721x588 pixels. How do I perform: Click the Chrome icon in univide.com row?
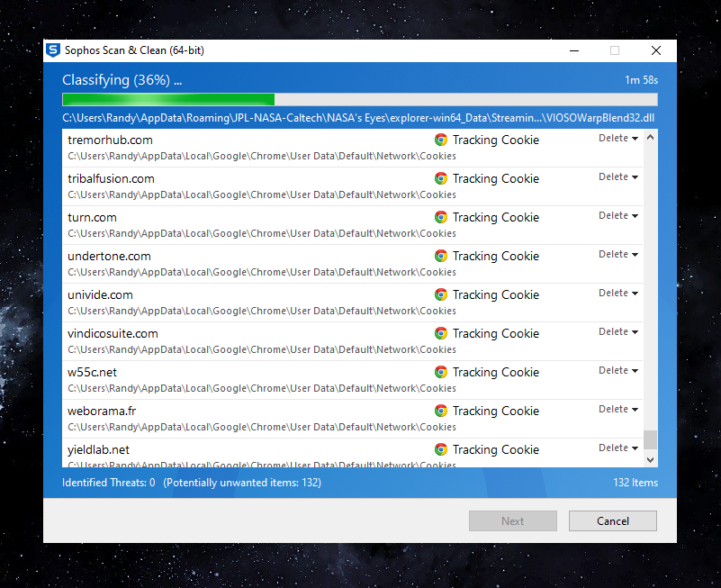pyautogui.click(x=441, y=294)
